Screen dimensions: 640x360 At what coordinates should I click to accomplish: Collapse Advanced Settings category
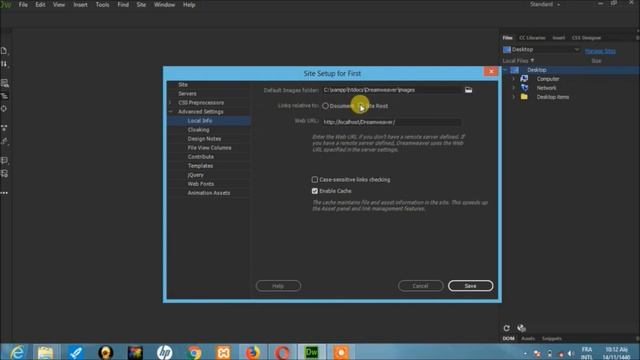170,111
